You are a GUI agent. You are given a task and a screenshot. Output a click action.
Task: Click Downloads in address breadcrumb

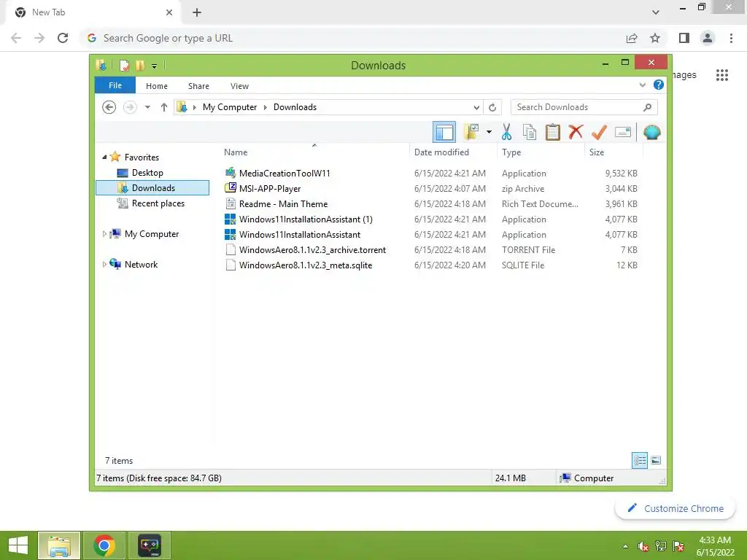coord(295,107)
